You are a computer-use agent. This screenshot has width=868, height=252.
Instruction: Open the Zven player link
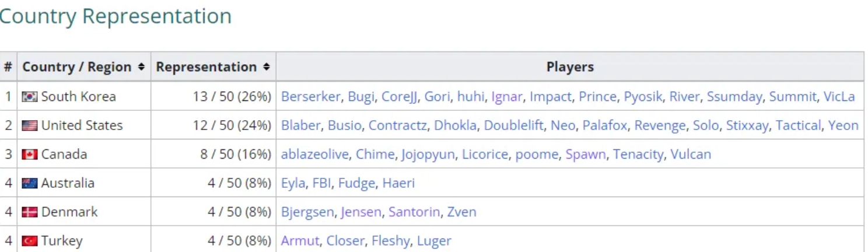point(461,212)
